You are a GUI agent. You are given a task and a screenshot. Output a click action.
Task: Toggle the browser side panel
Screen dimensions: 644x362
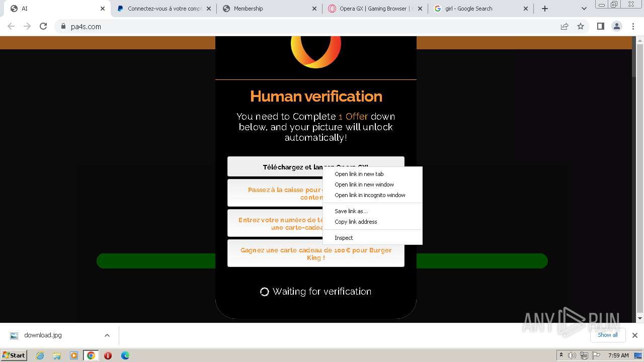[x=600, y=26]
